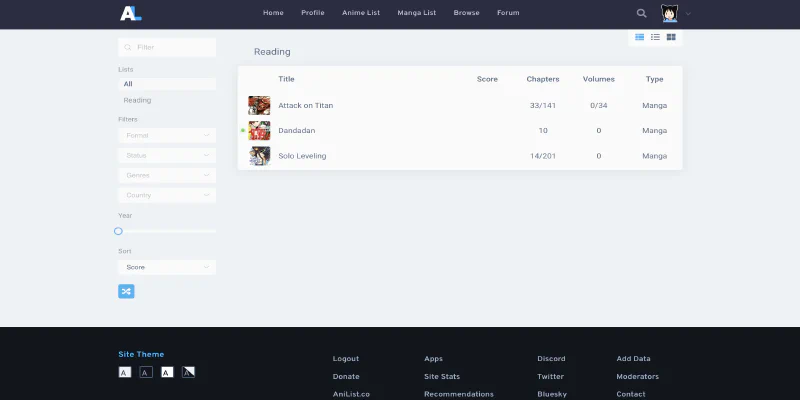This screenshot has width=800, height=400.
Task: Click the Filter search input field
Action: [170, 47]
